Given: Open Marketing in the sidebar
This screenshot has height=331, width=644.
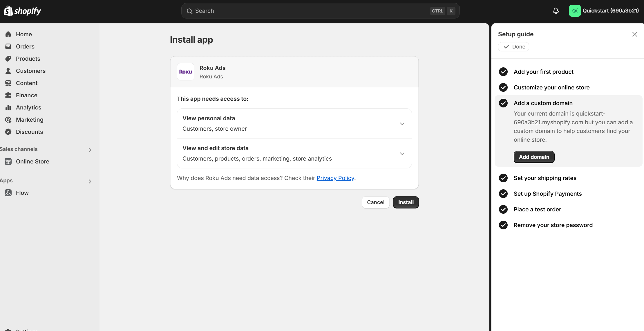Looking at the screenshot, I should [30, 120].
